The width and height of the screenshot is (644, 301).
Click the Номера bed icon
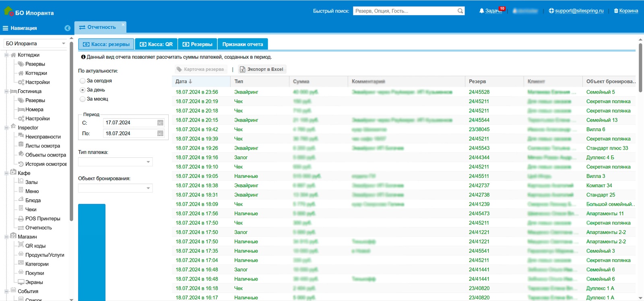[x=21, y=109]
